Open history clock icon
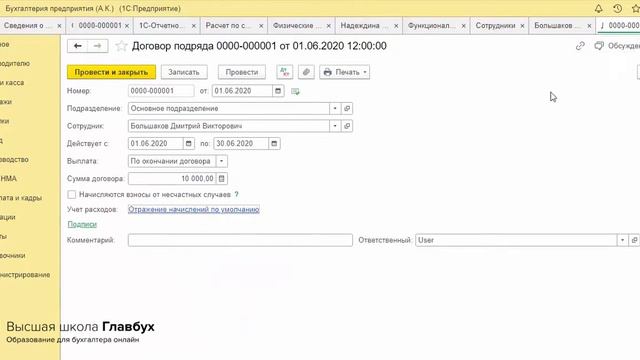The image size is (640, 360). point(617,9)
